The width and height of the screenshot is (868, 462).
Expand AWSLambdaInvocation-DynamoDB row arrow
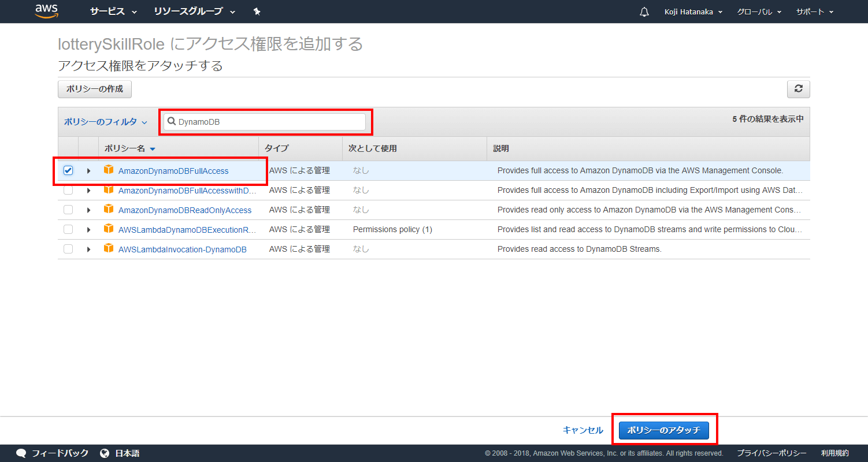[x=88, y=249]
